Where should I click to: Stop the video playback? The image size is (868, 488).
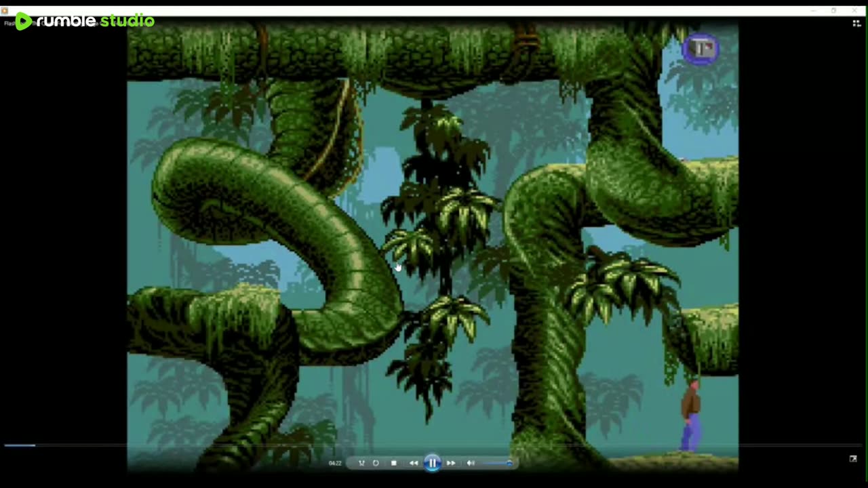(x=394, y=463)
